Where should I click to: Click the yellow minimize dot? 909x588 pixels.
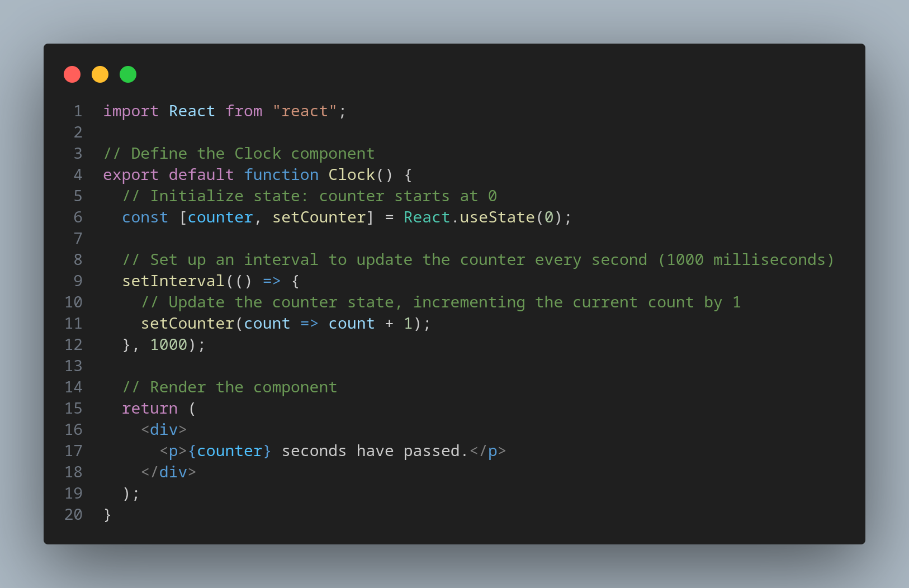[100, 74]
